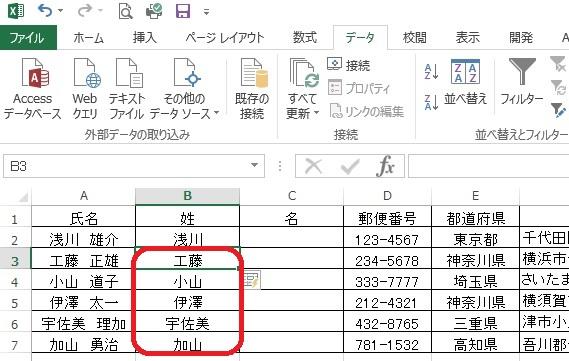The height and width of the screenshot is (361, 569).
Task: Click the Web query icon
Action: coord(86,89)
